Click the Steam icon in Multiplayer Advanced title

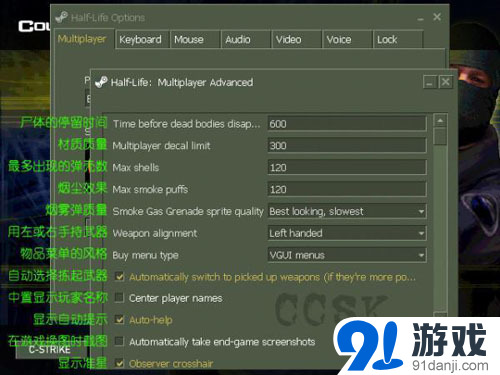tap(101, 82)
